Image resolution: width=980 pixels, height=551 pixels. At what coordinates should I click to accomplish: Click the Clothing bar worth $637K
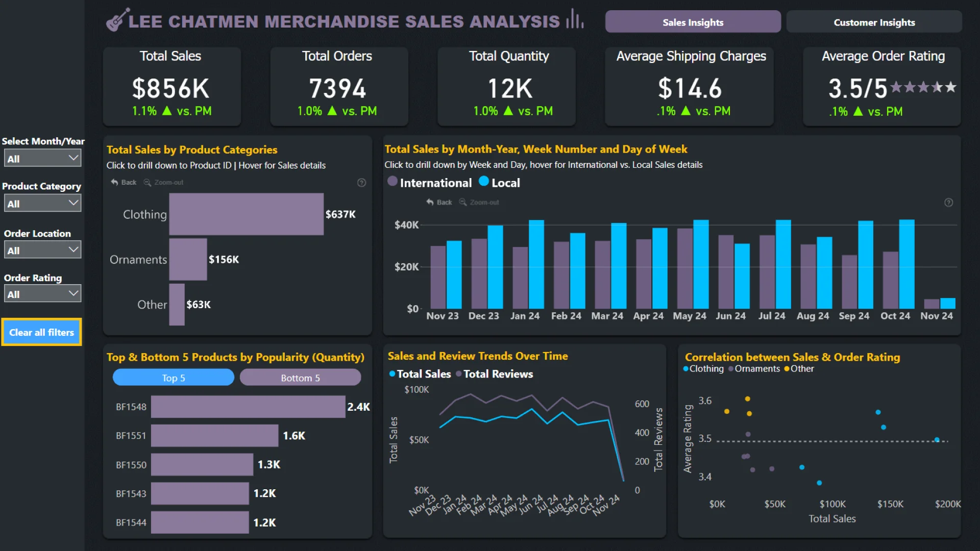246,214
